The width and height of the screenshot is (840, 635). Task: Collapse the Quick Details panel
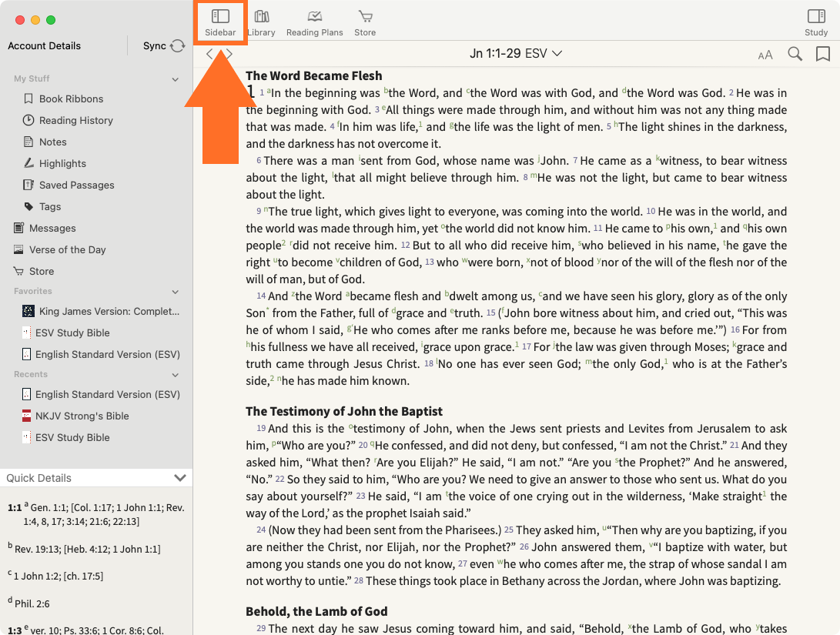click(180, 477)
